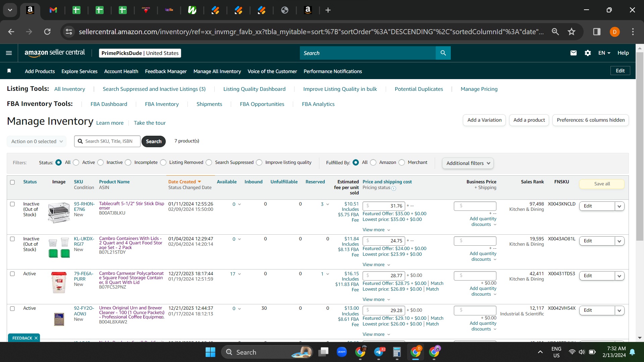
Task: Close the FEEDBACK tab with X
Action: (x=36, y=338)
